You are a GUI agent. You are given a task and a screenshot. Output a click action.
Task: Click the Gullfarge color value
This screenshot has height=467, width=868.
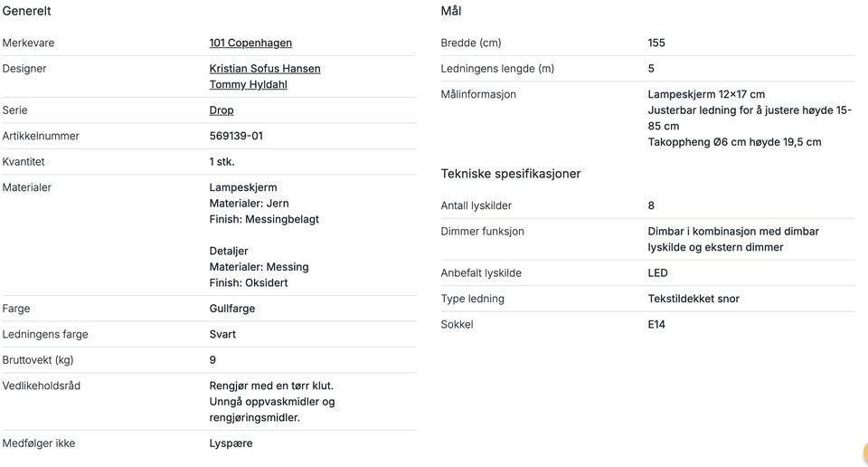click(x=232, y=309)
